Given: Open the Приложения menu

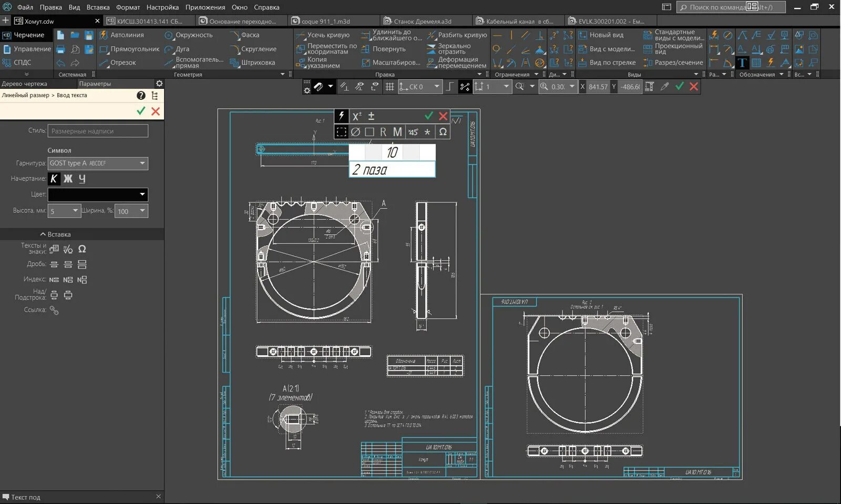Looking at the screenshot, I should click(205, 7).
